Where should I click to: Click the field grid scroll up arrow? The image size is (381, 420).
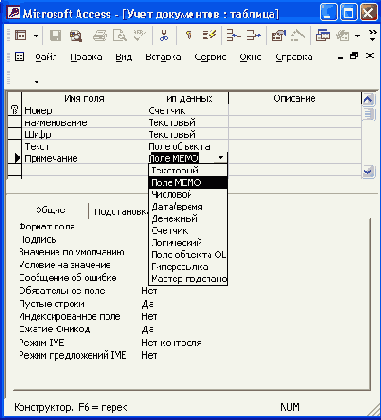pyautogui.click(x=367, y=99)
